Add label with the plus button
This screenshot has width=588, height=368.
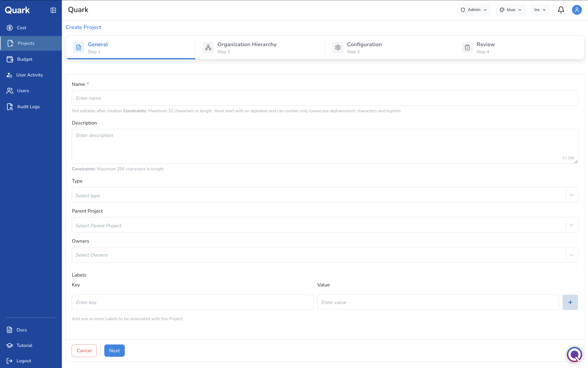click(570, 302)
